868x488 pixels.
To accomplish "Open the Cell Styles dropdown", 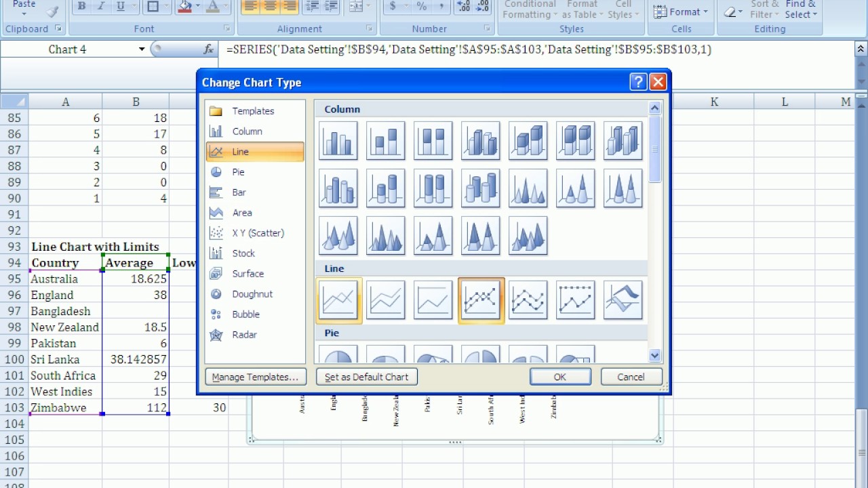I will point(623,9).
